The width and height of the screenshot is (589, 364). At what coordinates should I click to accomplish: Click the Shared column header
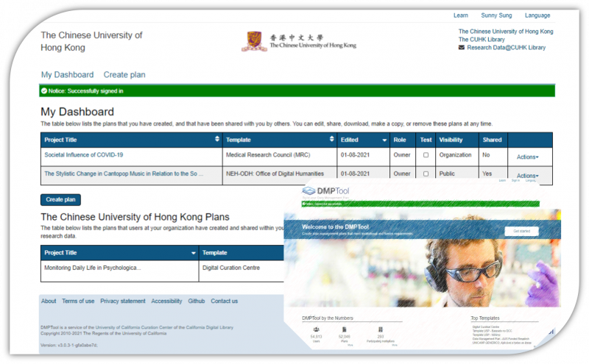point(492,140)
